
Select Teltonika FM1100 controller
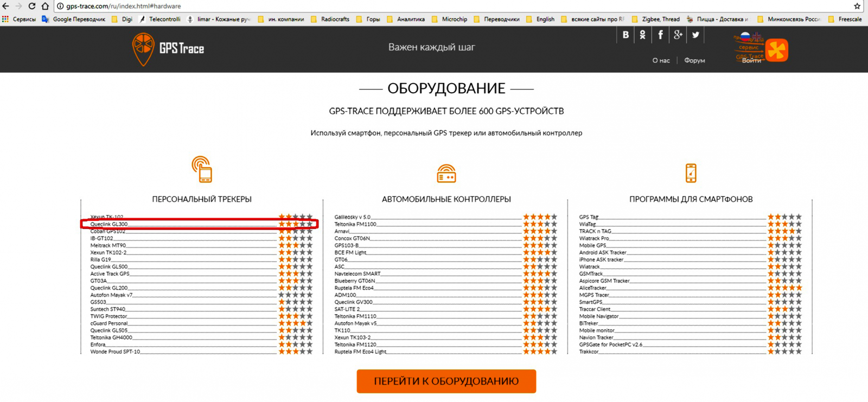point(446,224)
